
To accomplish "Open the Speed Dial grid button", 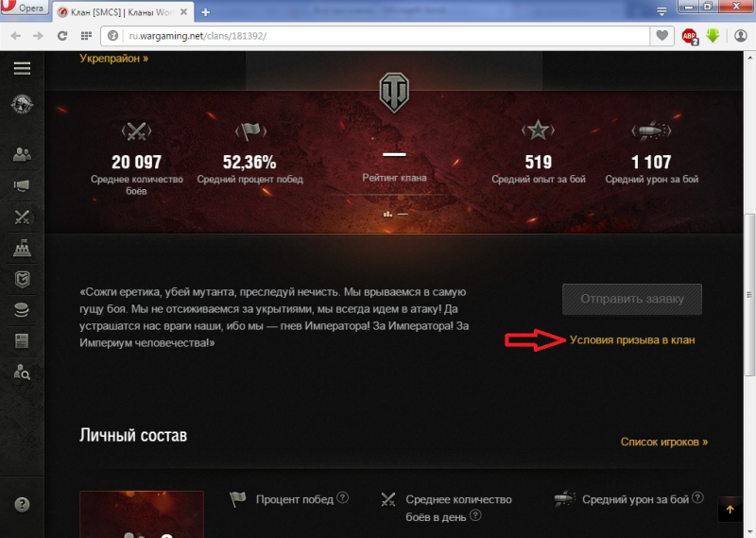I will pos(86,36).
